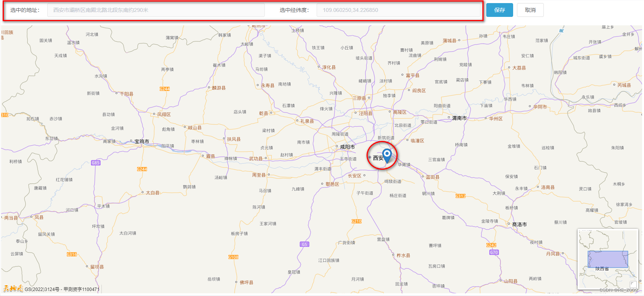Viewport: 644px width, 296px height.
Task: Click the 渭南市 city label
Action: [459, 118]
